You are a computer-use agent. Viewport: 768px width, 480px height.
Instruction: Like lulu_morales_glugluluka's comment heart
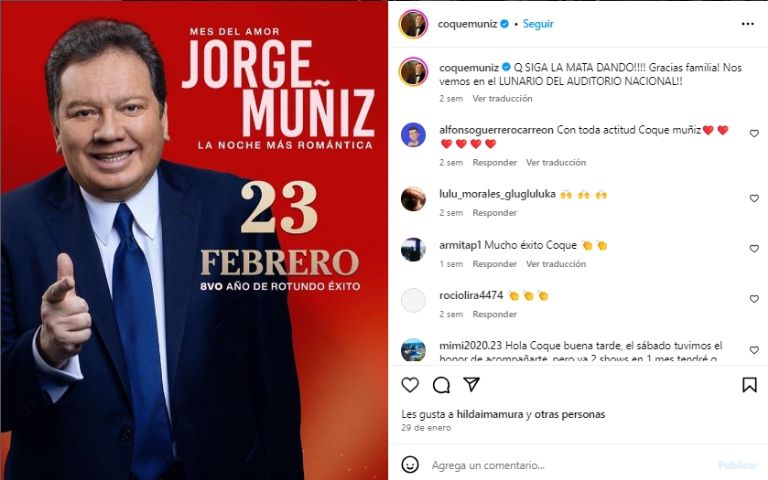coord(754,198)
